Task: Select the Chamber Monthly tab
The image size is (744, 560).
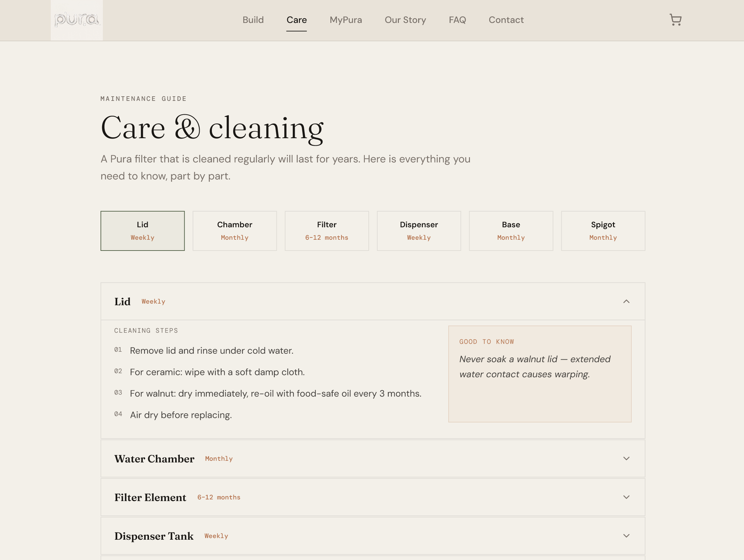Action: (235, 231)
